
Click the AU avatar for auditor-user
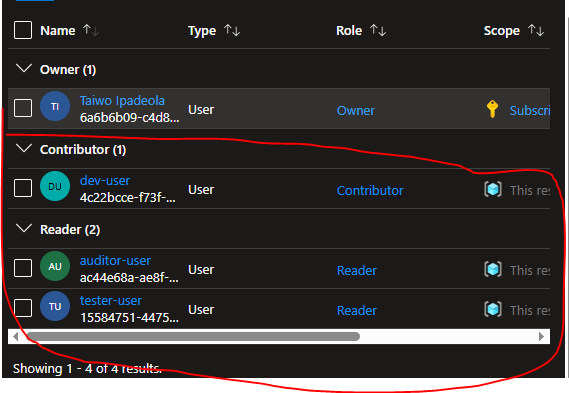[55, 266]
